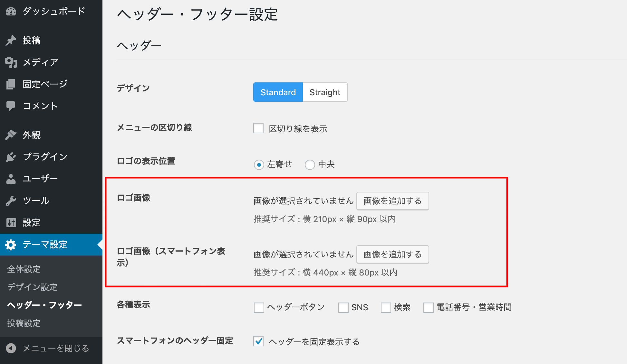
Task: Open the 全体設定 submenu item
Action: click(24, 269)
